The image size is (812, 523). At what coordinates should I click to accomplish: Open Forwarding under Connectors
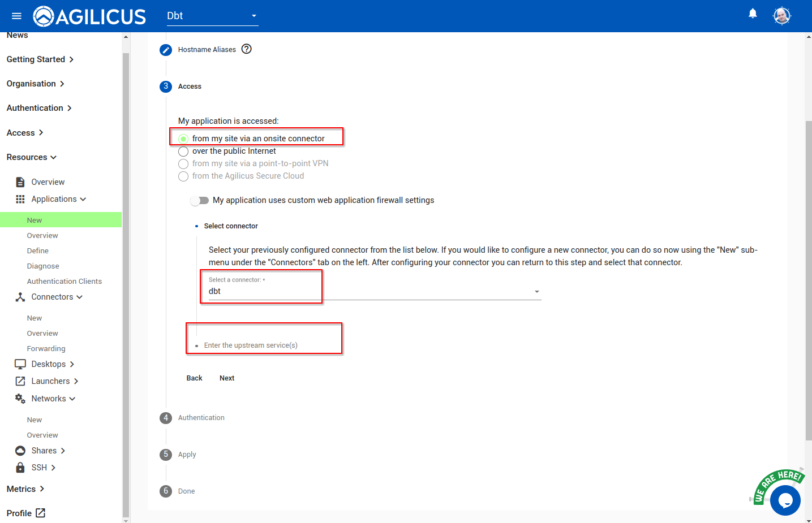(46, 349)
